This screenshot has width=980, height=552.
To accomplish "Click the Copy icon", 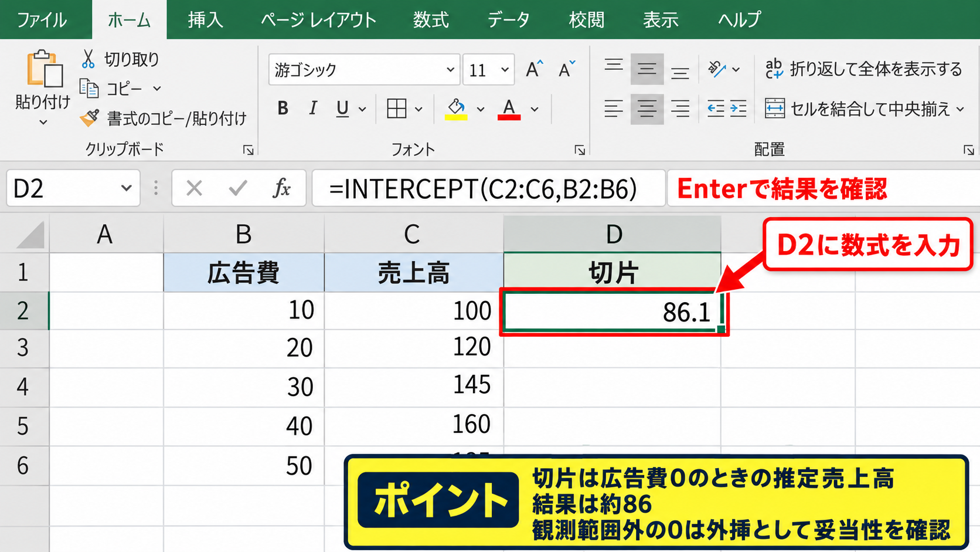I will pyautogui.click(x=89, y=89).
